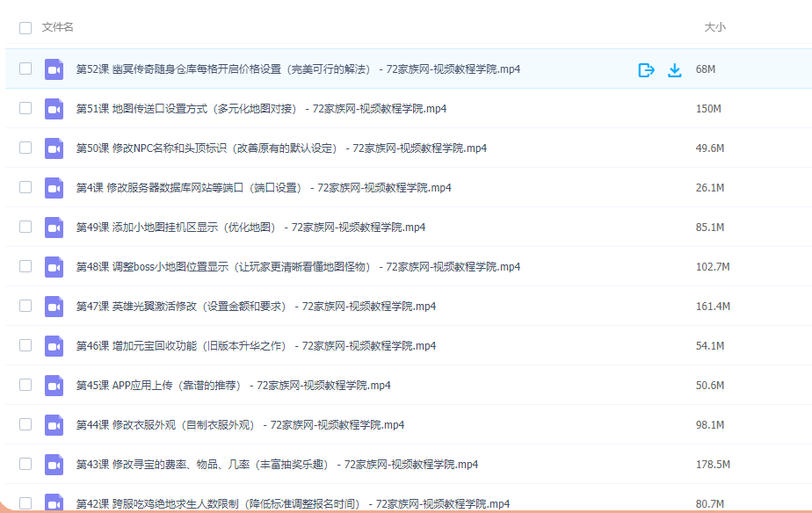This screenshot has width=812, height=513.
Task: Download the 第52课 video file
Action: click(675, 69)
